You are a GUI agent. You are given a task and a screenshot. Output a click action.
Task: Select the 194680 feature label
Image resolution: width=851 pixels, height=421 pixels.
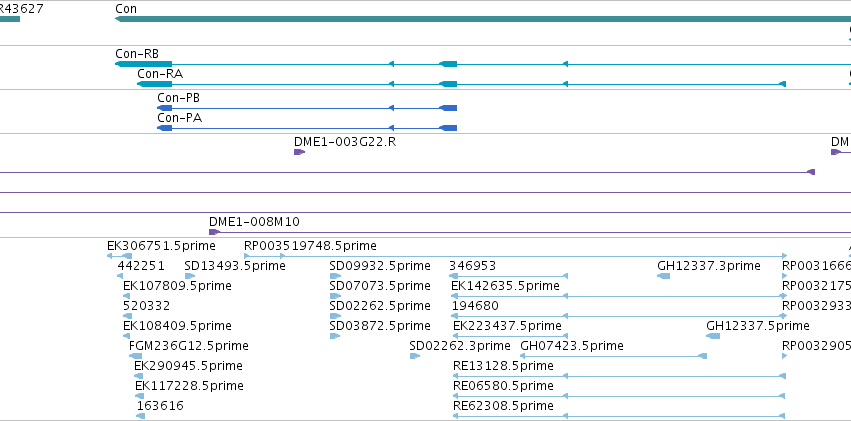click(475, 306)
